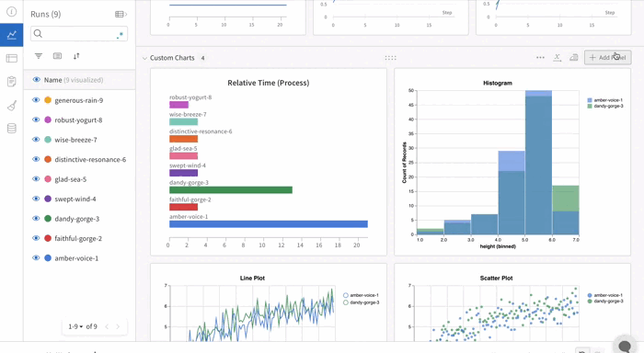Image resolution: width=644 pixels, height=353 pixels.
Task: Hide the generous-rain-9 run
Action: tap(36, 100)
